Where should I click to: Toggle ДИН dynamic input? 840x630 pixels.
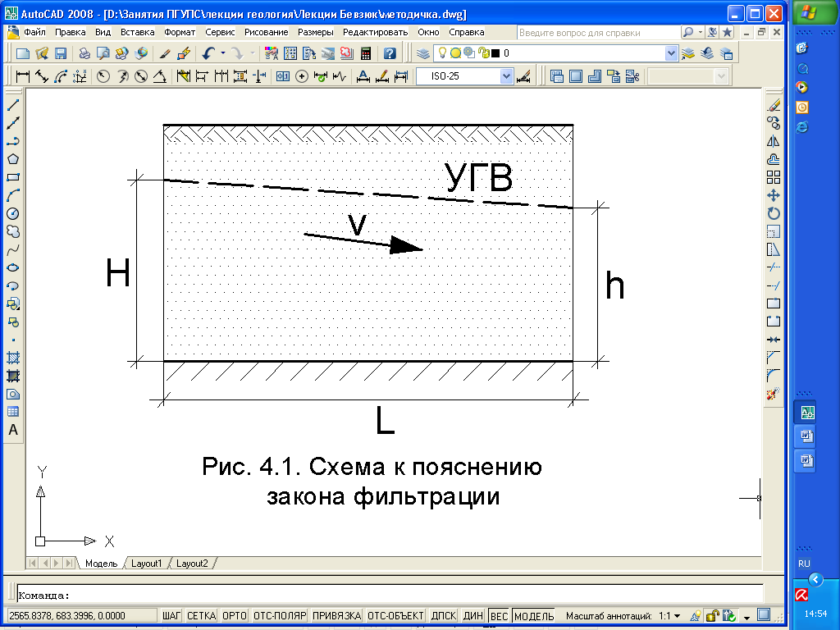(x=473, y=616)
